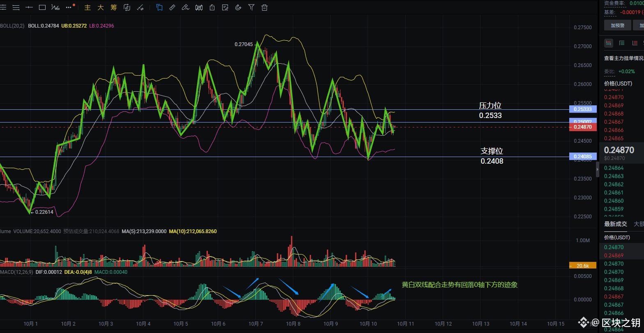Select the ruler measurement tool
644x333 pixels.
point(172,7)
